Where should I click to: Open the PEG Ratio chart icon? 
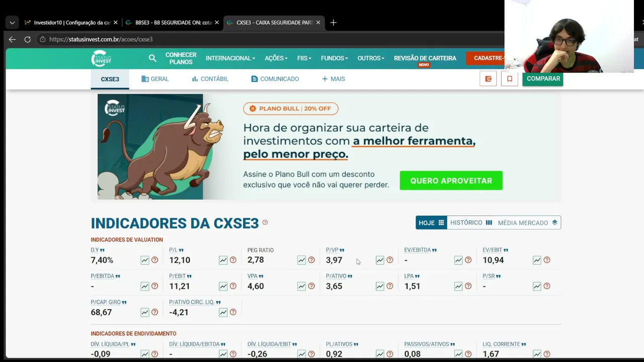tap(301, 260)
